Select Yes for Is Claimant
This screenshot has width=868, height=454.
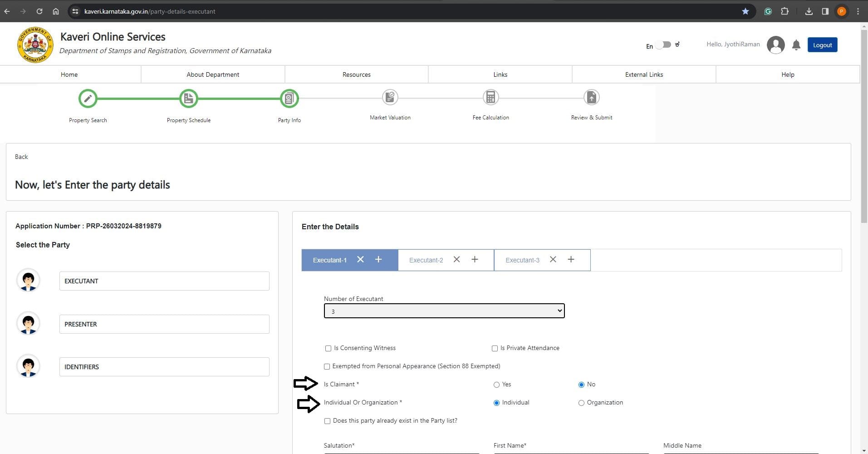496,385
